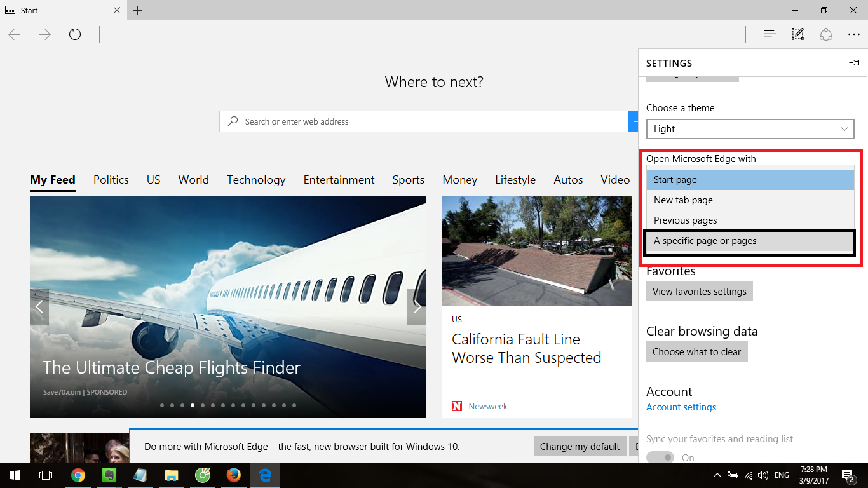Check the battery status icon
The width and height of the screenshot is (868, 488).
[733, 475]
